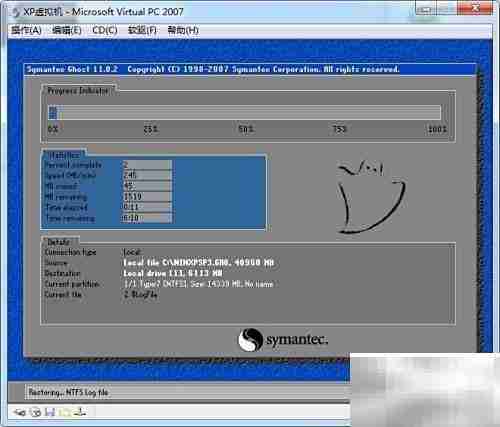Click the Destination line Local drive [1]
The image size is (500, 427).
173,273
